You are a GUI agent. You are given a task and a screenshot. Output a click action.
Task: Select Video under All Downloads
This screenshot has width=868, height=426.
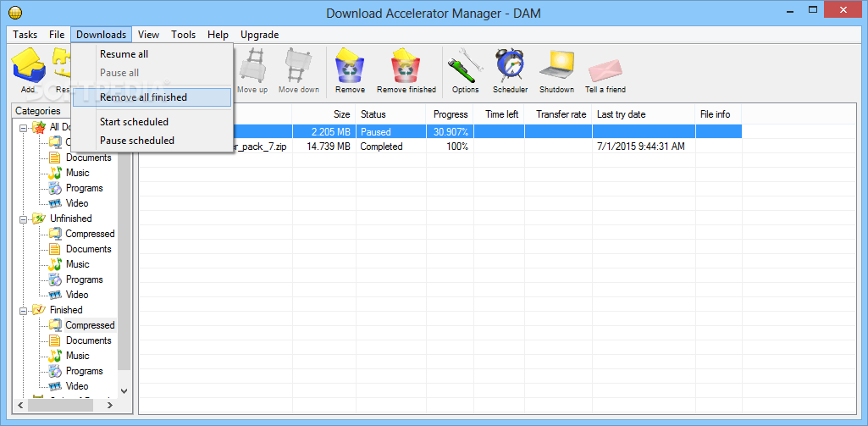click(77, 203)
